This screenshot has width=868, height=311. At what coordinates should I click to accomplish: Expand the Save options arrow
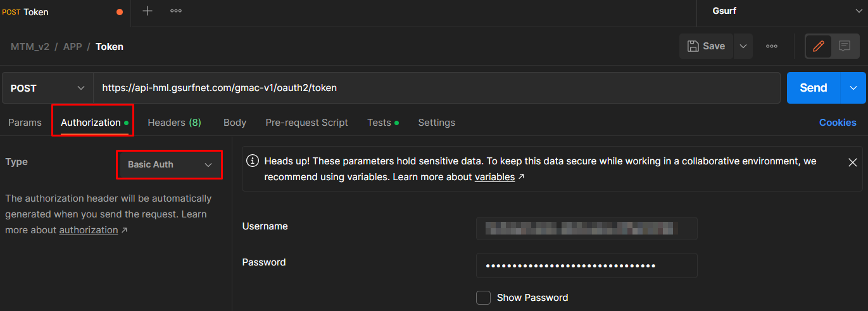coord(743,46)
